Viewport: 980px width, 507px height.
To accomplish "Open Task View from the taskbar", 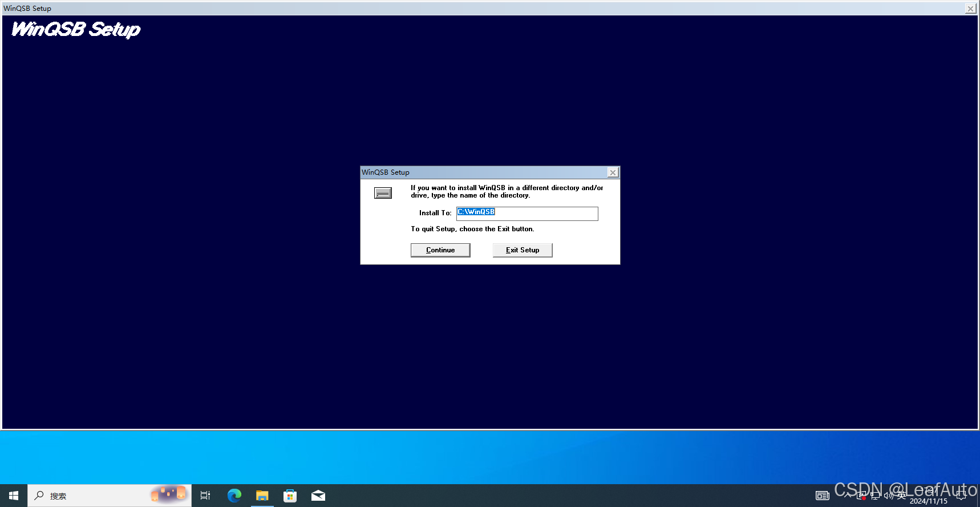I will click(205, 496).
